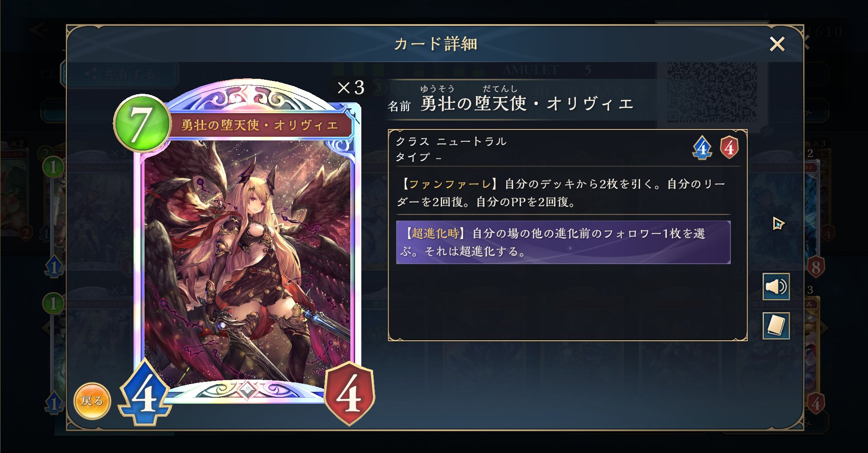Click small red defense 4 icon in panel
Screen dimensions: 868x453
[x=729, y=148]
